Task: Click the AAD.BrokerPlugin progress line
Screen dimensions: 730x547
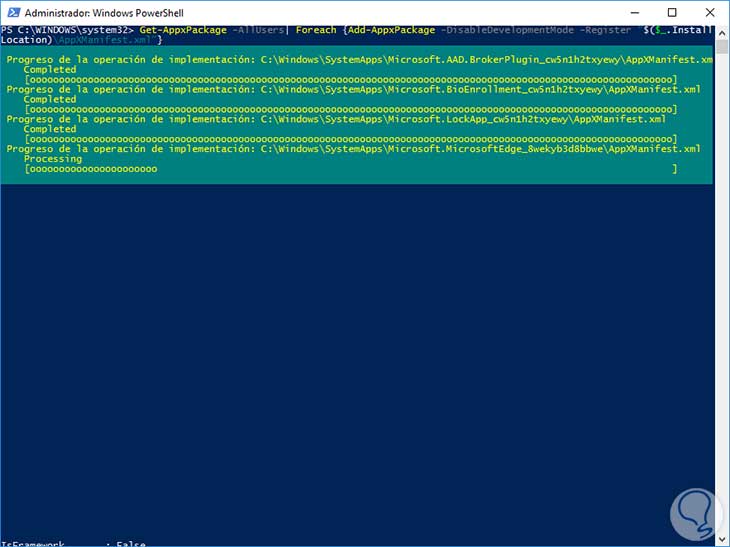Action: click(359, 60)
